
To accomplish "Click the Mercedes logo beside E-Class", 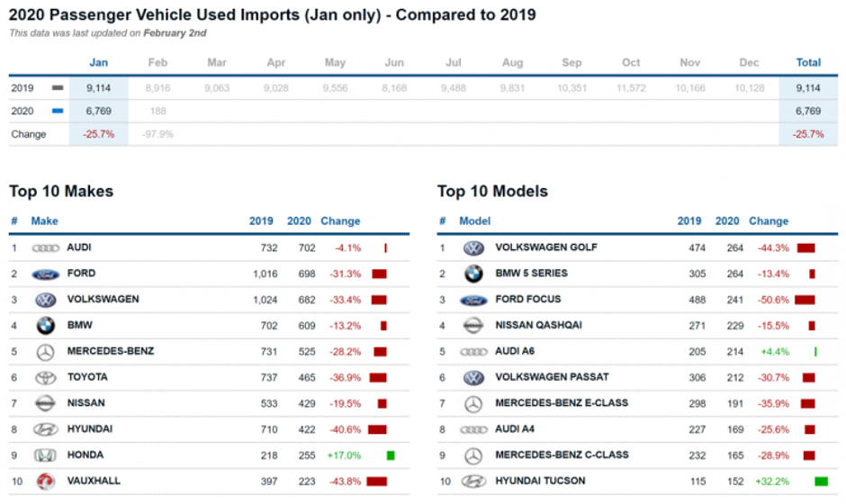I will point(473,404).
